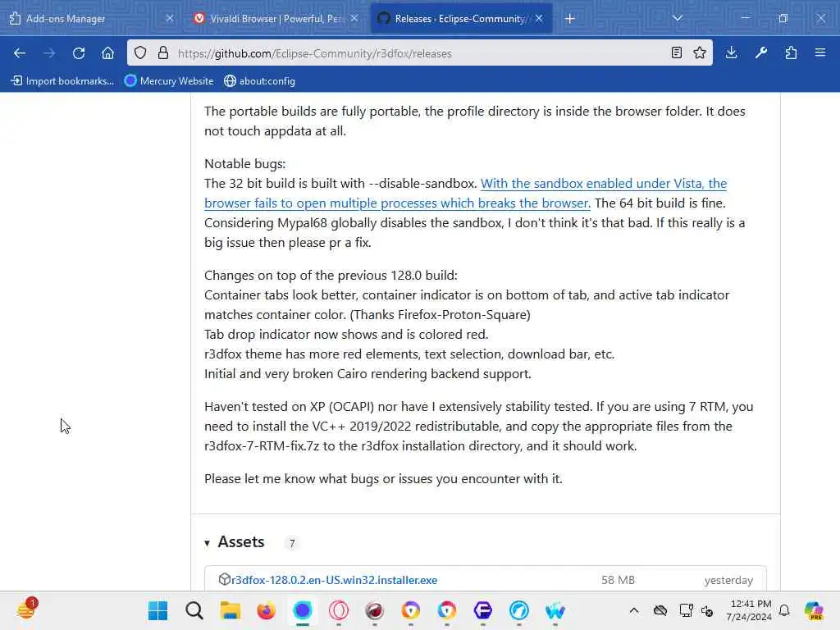Switch to the Vivaldi Browser tab
Screen dimensions: 840x630
[276, 19]
